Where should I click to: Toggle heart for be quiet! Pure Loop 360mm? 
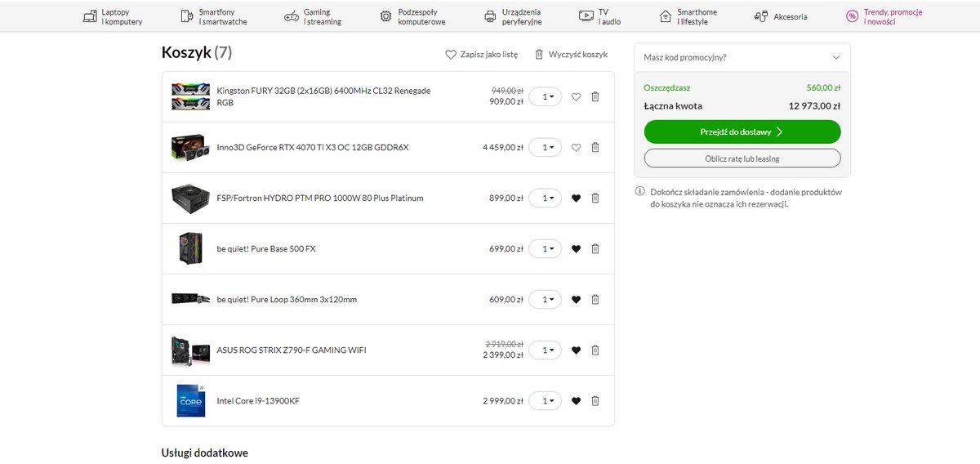coord(576,299)
